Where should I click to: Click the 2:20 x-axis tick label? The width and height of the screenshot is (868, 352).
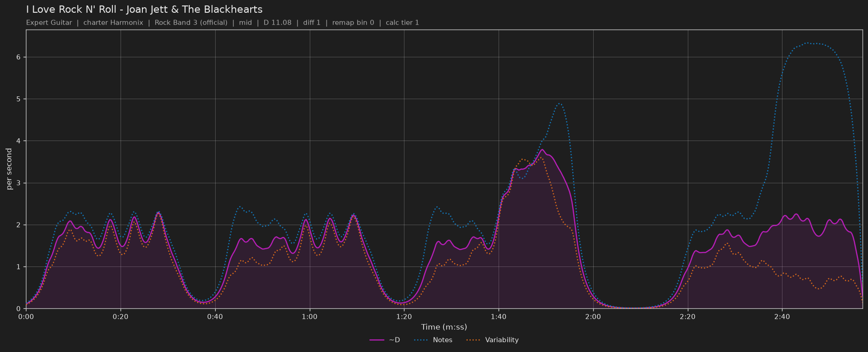[x=687, y=317]
